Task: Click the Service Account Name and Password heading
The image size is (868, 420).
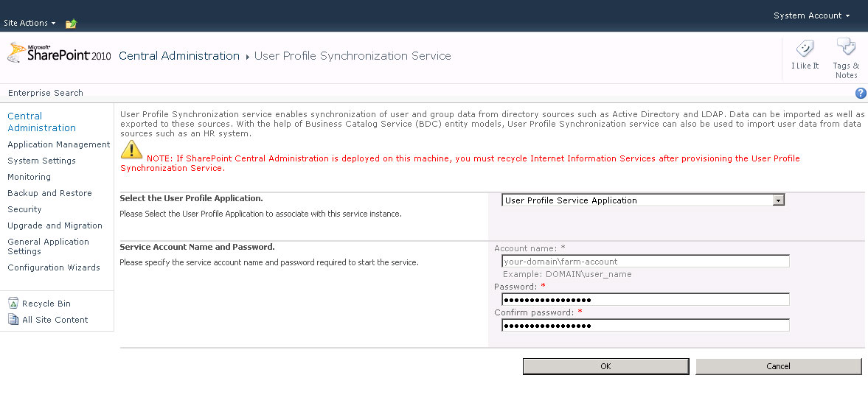Action: click(x=197, y=247)
